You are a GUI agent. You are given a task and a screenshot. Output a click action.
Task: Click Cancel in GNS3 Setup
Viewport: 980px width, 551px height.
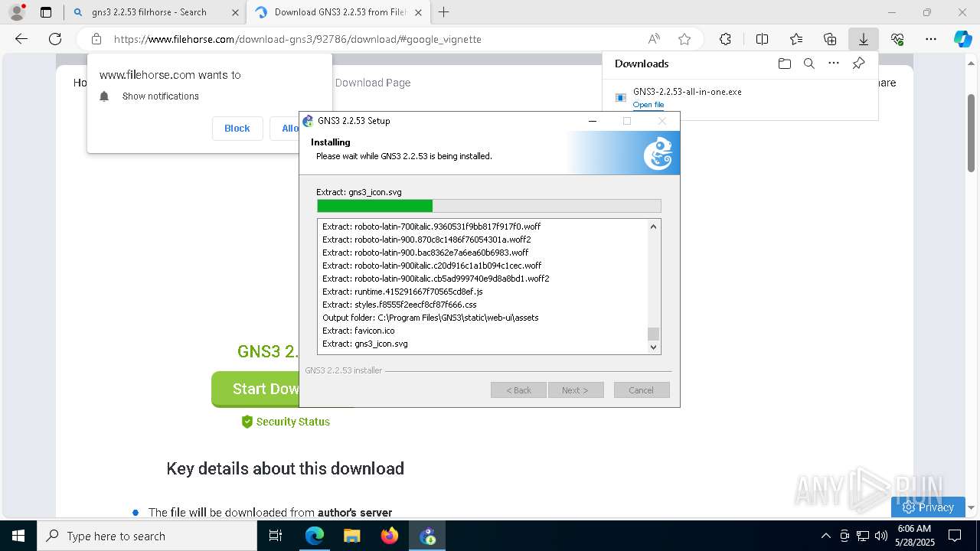(642, 390)
